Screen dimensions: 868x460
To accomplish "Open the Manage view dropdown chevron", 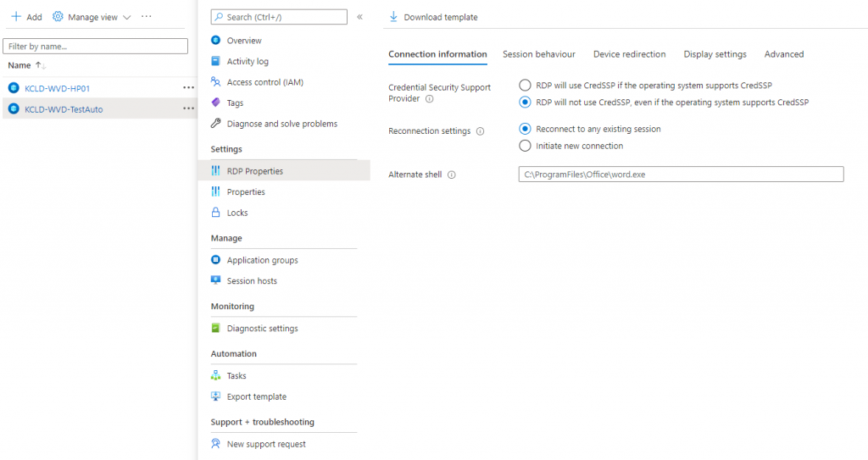I will [127, 17].
